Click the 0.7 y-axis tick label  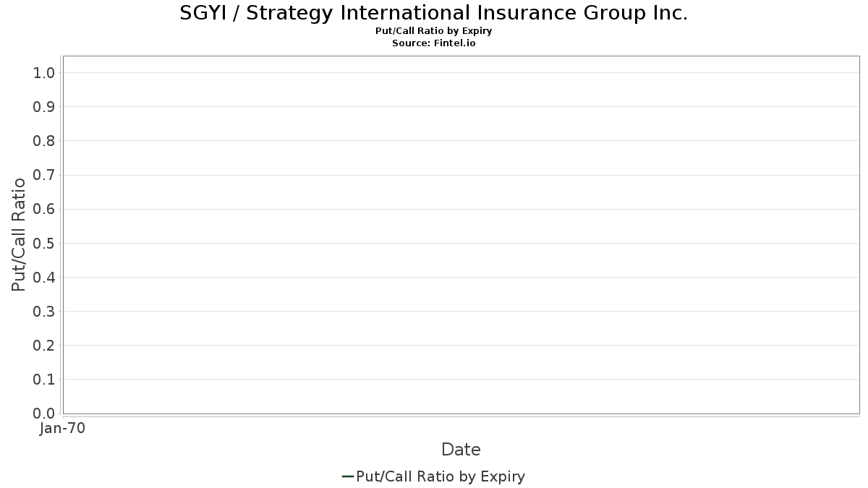[44, 175]
